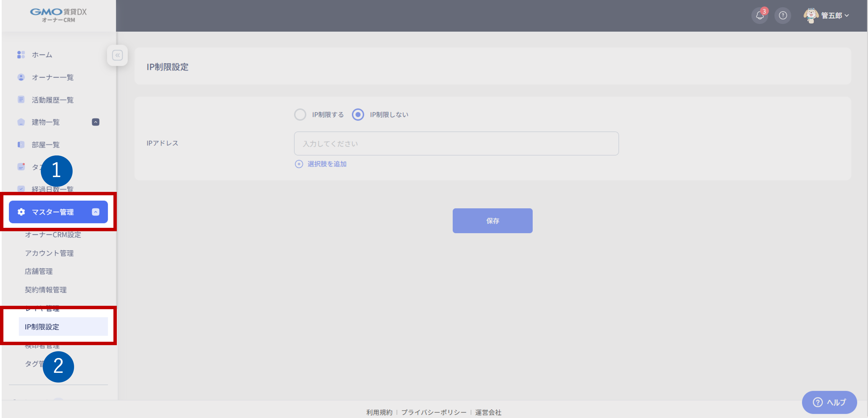The height and width of the screenshot is (418, 868).
Task: Open アカウント管理 submenu item
Action: 49,253
